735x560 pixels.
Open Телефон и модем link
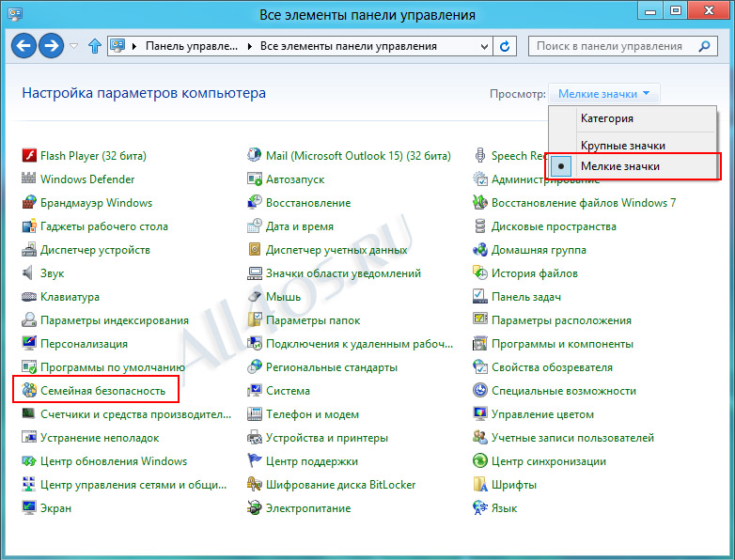(x=312, y=414)
